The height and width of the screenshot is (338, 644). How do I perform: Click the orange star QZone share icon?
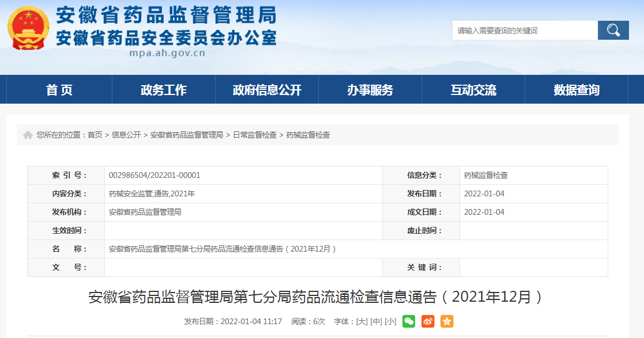coord(447,321)
